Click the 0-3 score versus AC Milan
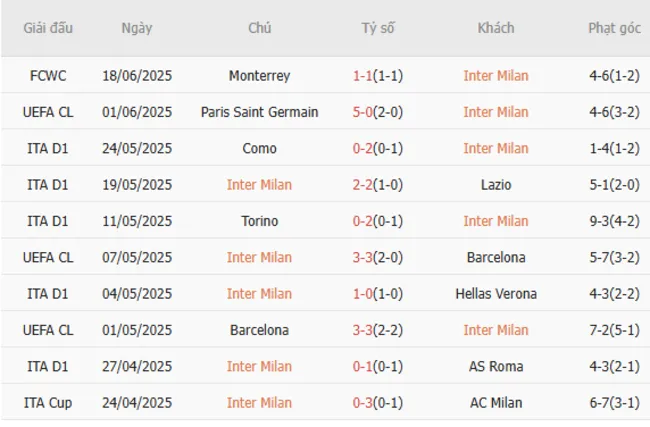 tap(364, 403)
